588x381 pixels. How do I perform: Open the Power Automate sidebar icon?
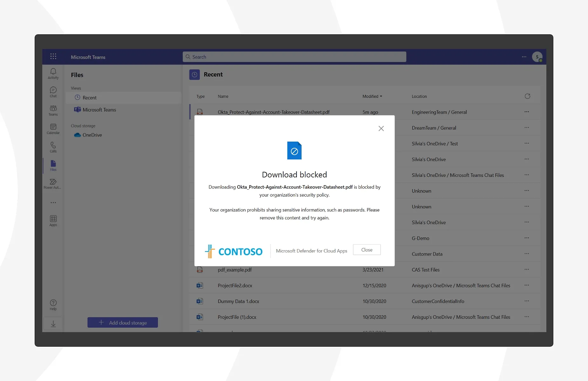tap(53, 184)
